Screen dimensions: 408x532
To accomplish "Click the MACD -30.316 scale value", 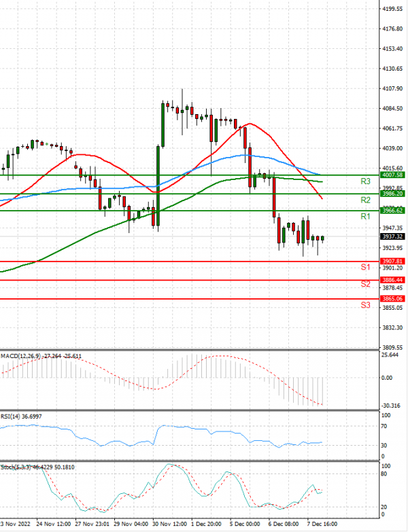I will coord(391,406).
